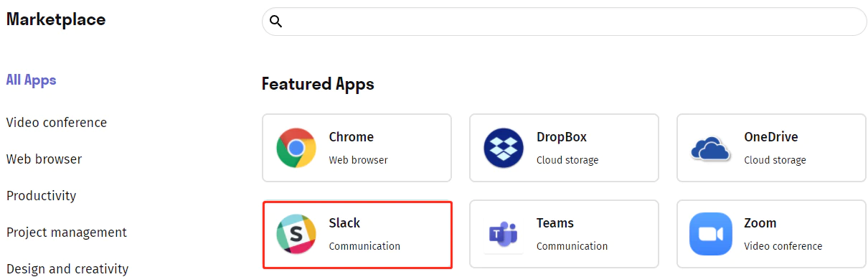Viewport: 868px width, 277px height.
Task: Select the Slack Communication card
Action: tap(357, 234)
